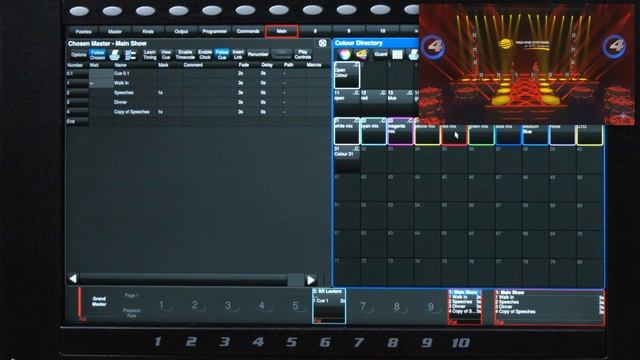Image resolution: width=640 pixels, height=360 pixels.
Task: Select the Main view tab
Action: [x=282, y=31]
